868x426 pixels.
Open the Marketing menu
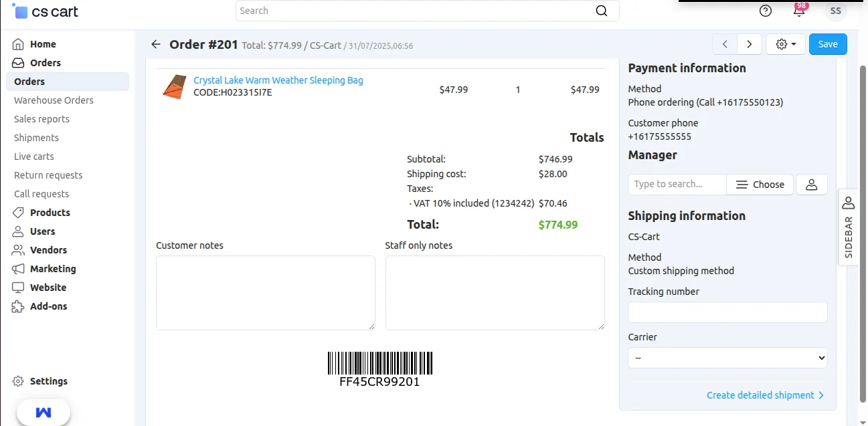[x=53, y=269]
